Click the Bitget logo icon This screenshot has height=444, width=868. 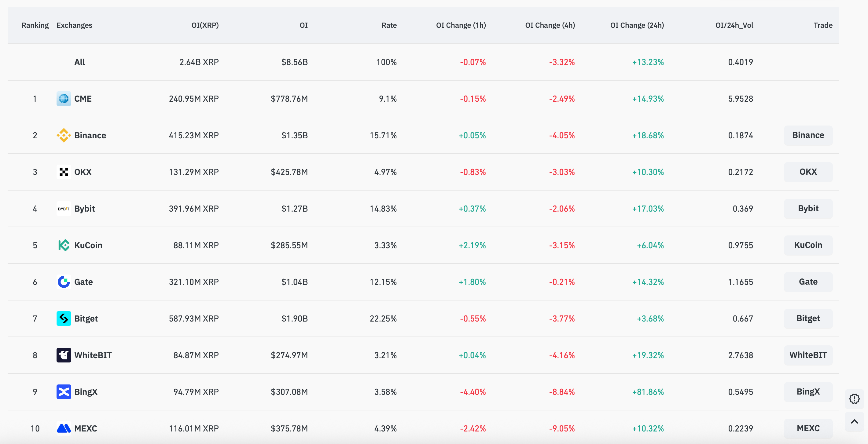(64, 318)
